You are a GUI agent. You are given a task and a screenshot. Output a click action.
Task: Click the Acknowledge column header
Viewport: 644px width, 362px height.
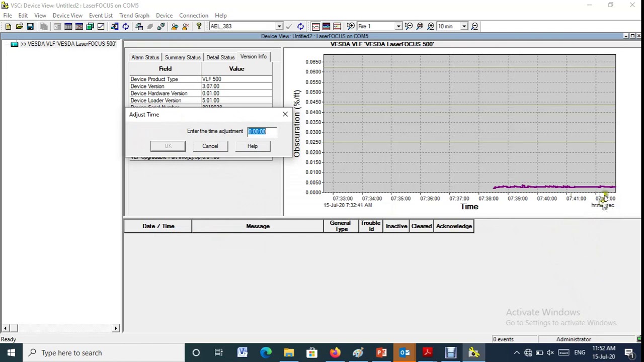pos(454,226)
